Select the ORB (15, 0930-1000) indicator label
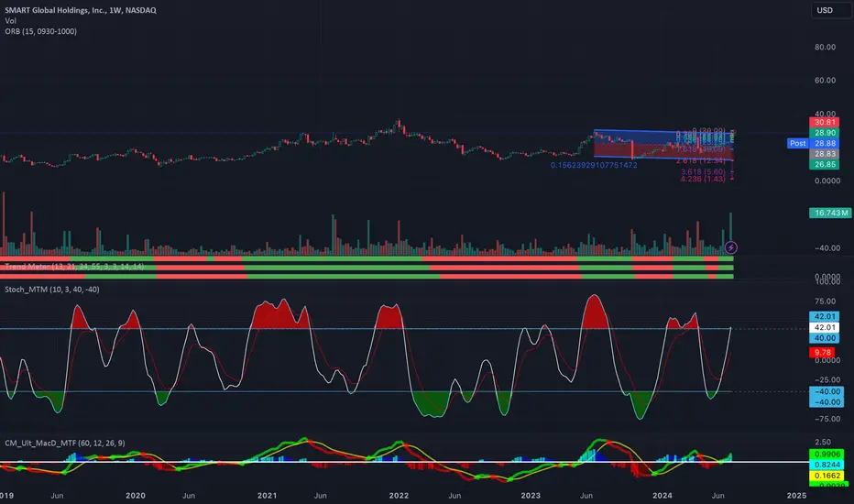Screen dimensions: 854x504 click(x=41, y=31)
